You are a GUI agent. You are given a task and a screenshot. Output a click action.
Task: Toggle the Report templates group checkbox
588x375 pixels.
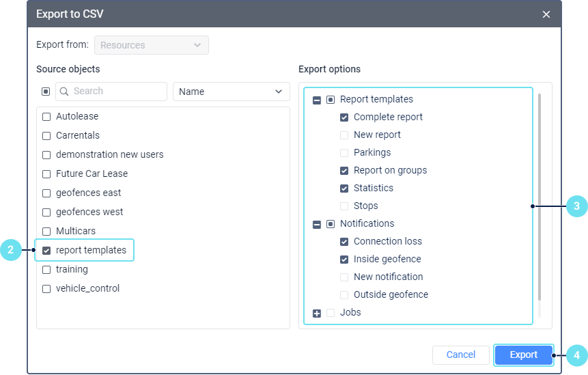point(331,100)
